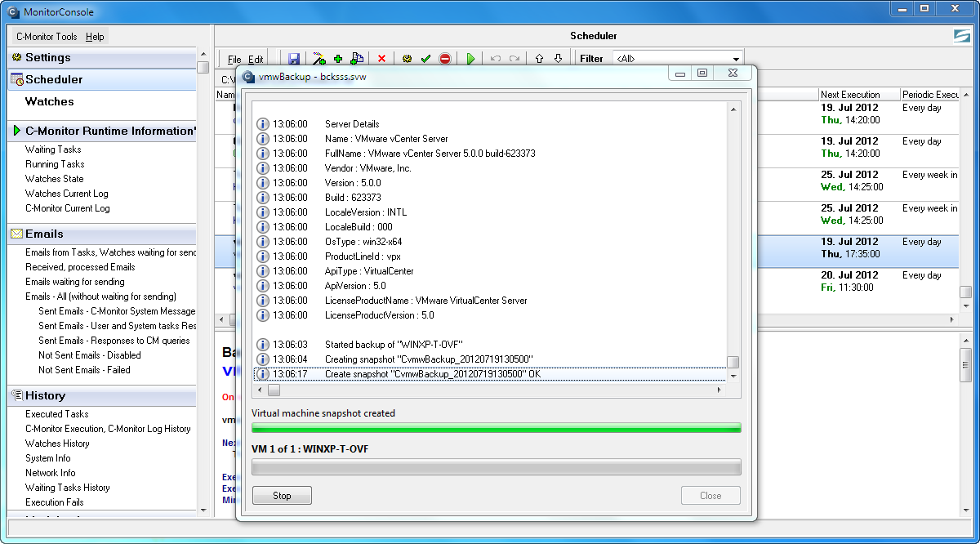Open Not Sent Emails - Failed

tap(84, 370)
